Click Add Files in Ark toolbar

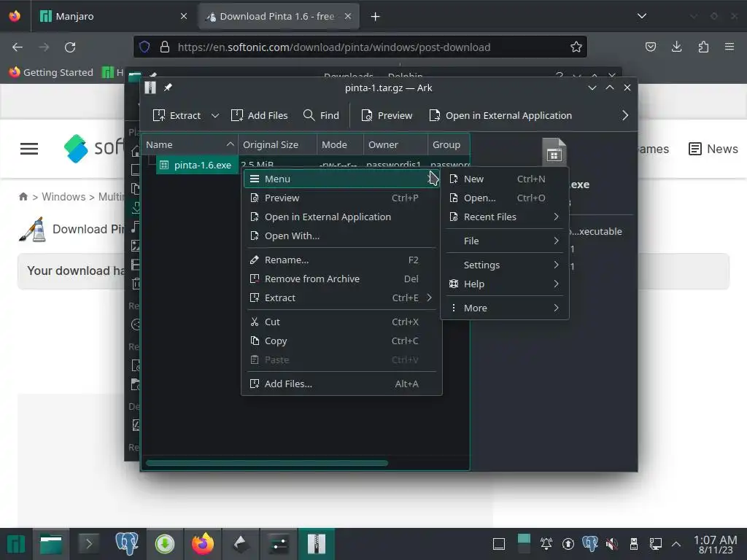pos(259,116)
